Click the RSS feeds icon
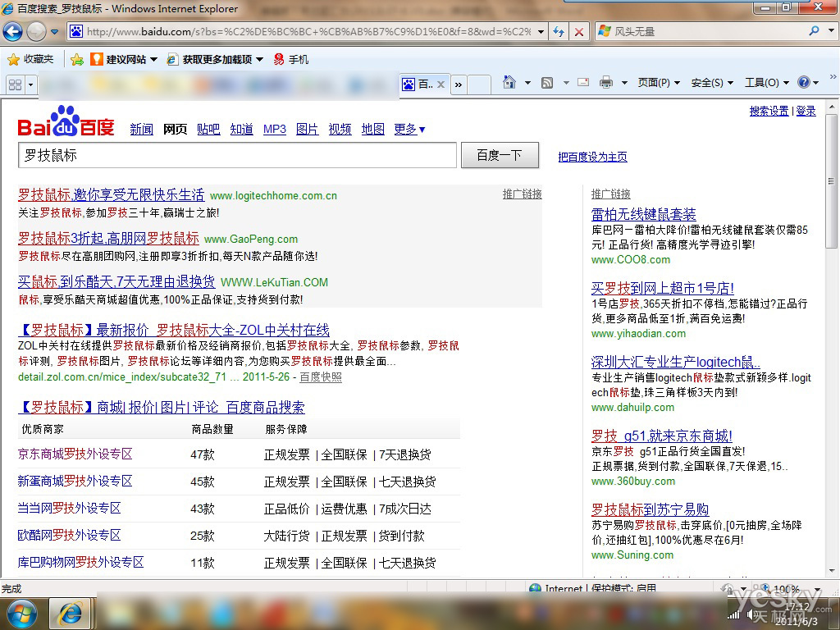This screenshot has width=840, height=630. [547, 83]
